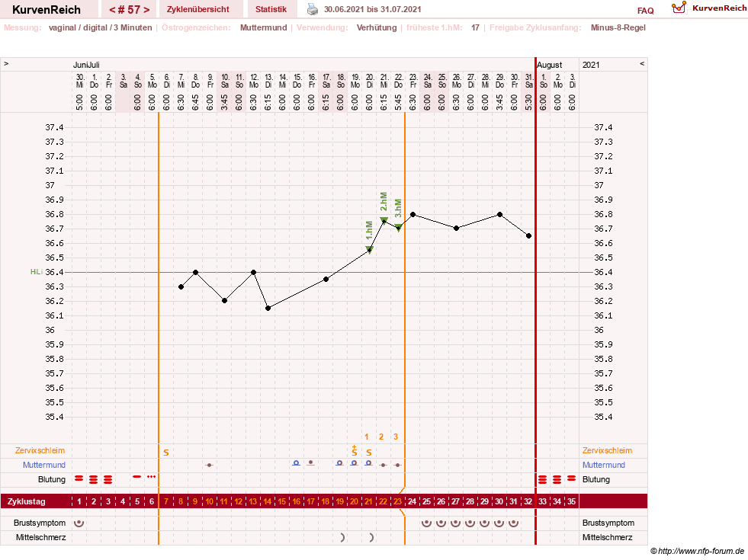
Task: Open the nfp-forum.de link
Action: (701, 552)
